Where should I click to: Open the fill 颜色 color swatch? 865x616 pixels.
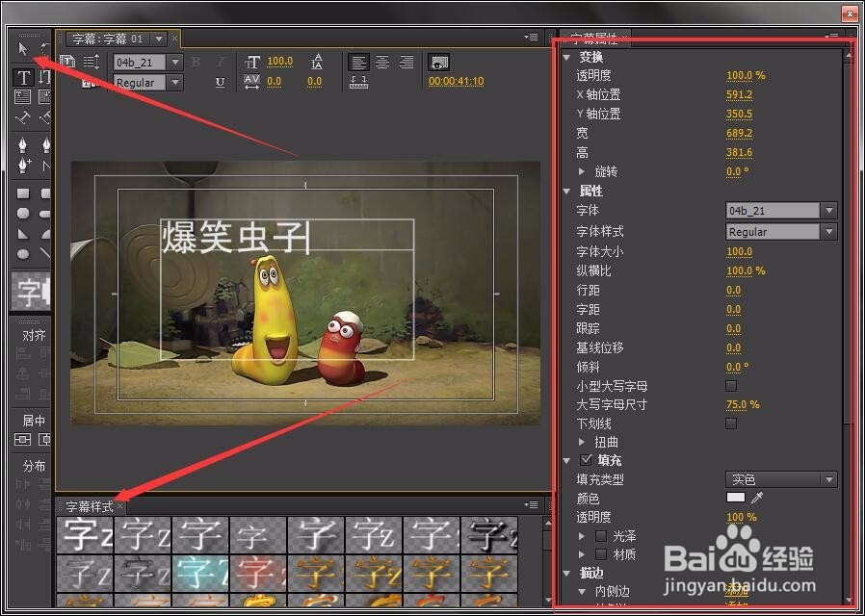click(736, 498)
